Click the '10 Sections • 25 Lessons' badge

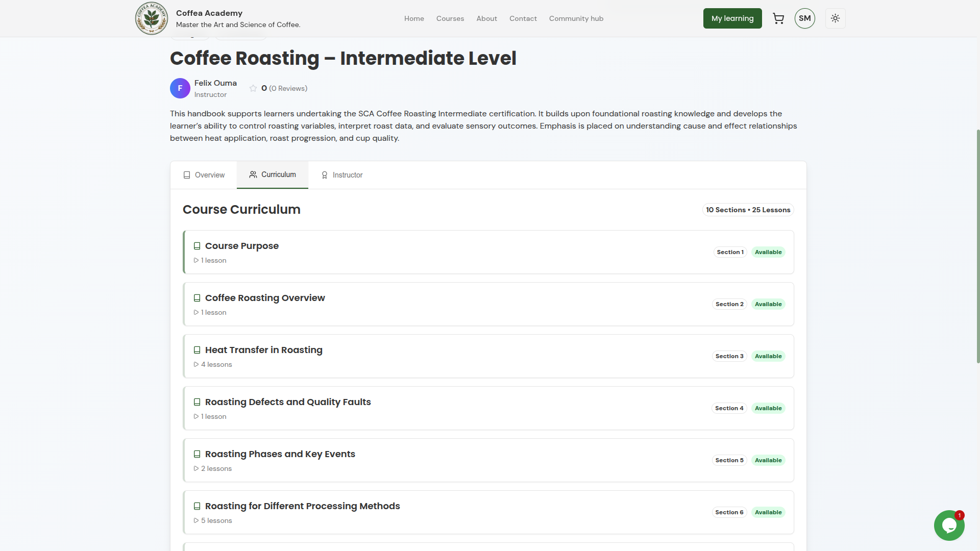(748, 210)
